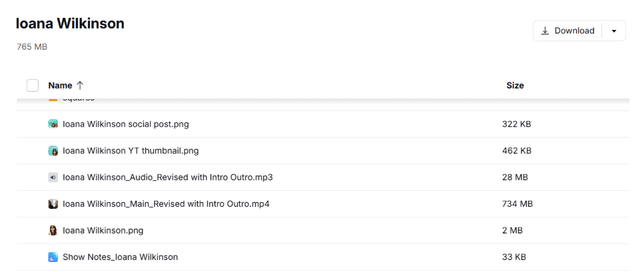Click the mp4 video file thumbnail icon
The image size is (644, 272).
(53, 204)
